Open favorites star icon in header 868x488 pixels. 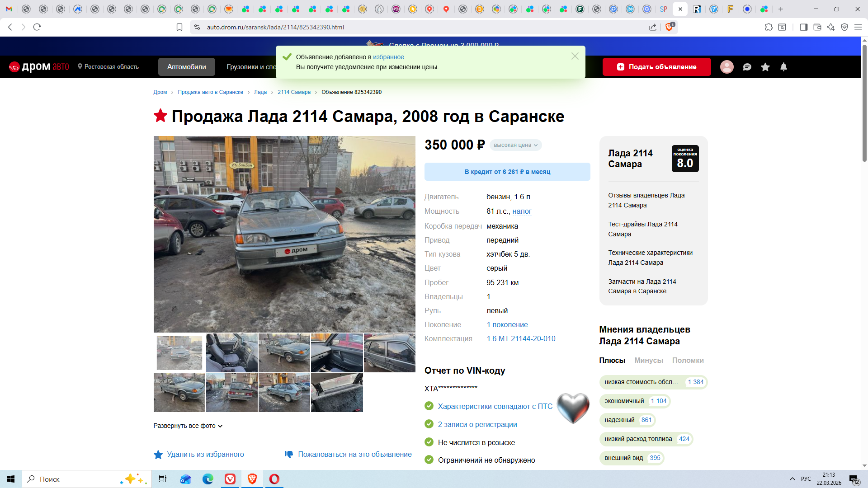765,67
